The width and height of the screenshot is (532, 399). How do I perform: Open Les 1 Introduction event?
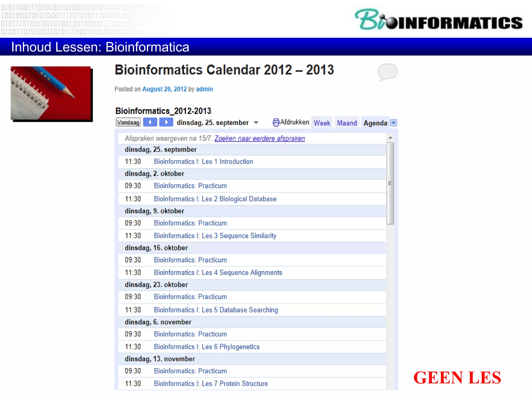coord(203,162)
